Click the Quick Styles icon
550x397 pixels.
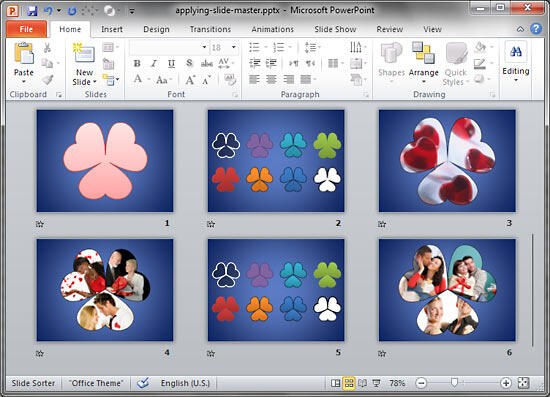456,53
